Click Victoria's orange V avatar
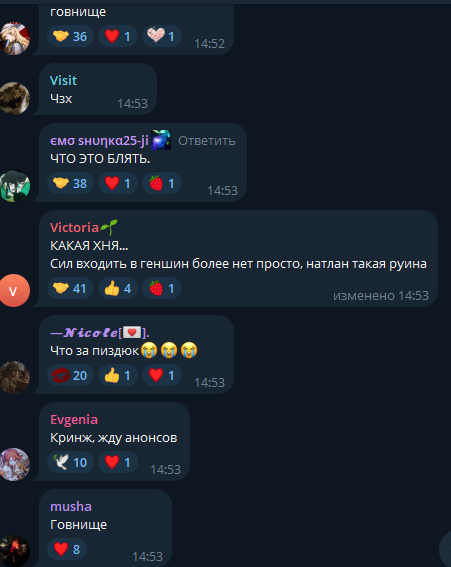 14,291
